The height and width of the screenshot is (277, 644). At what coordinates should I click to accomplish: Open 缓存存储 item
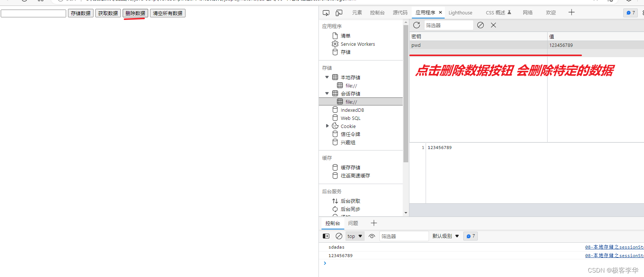click(x=350, y=167)
